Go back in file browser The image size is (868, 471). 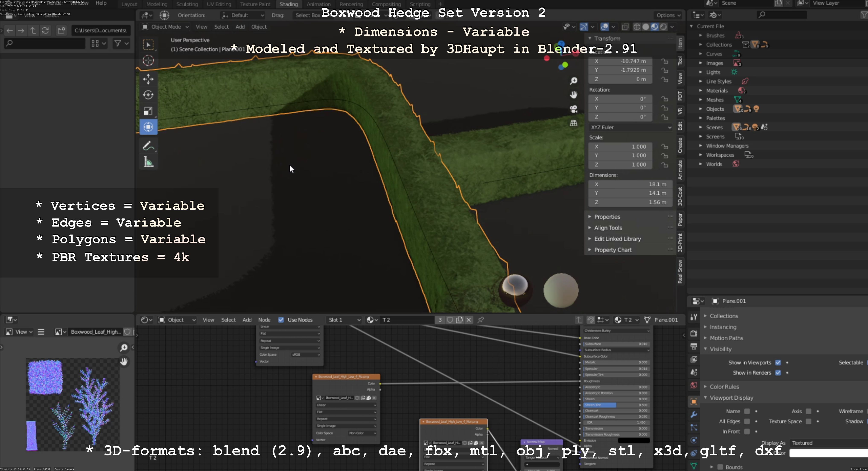10,31
